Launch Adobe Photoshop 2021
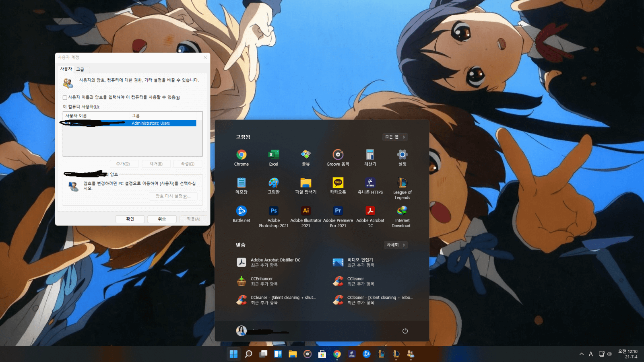 pyautogui.click(x=274, y=216)
